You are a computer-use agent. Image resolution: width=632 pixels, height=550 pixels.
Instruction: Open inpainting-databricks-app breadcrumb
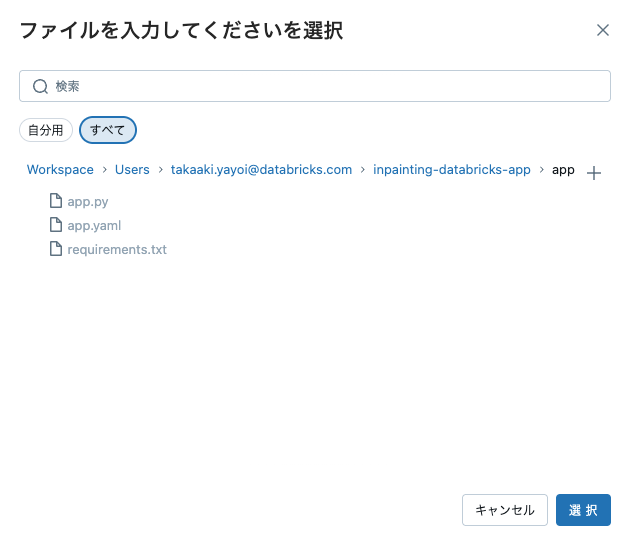tap(451, 170)
